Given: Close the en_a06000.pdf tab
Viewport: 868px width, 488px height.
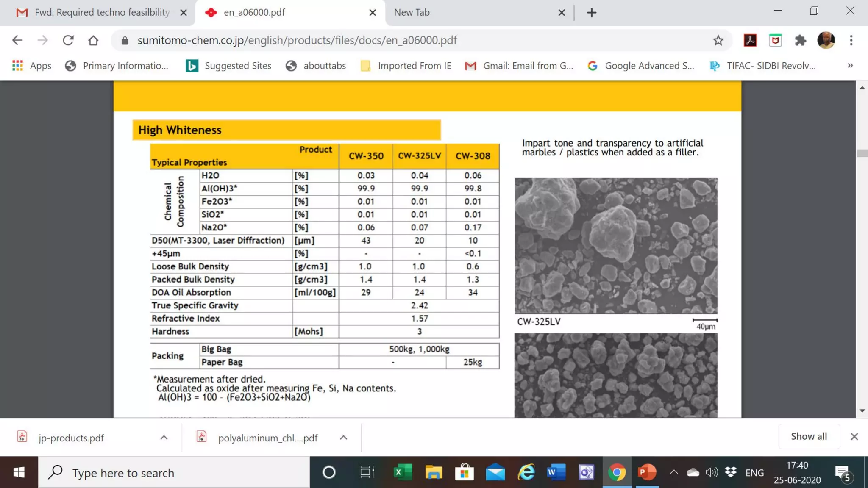Looking at the screenshot, I should pos(373,13).
